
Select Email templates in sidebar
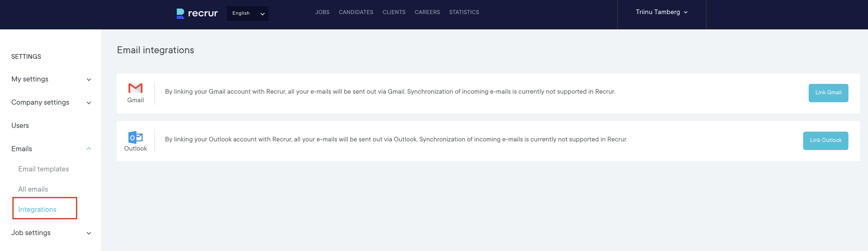[43, 169]
